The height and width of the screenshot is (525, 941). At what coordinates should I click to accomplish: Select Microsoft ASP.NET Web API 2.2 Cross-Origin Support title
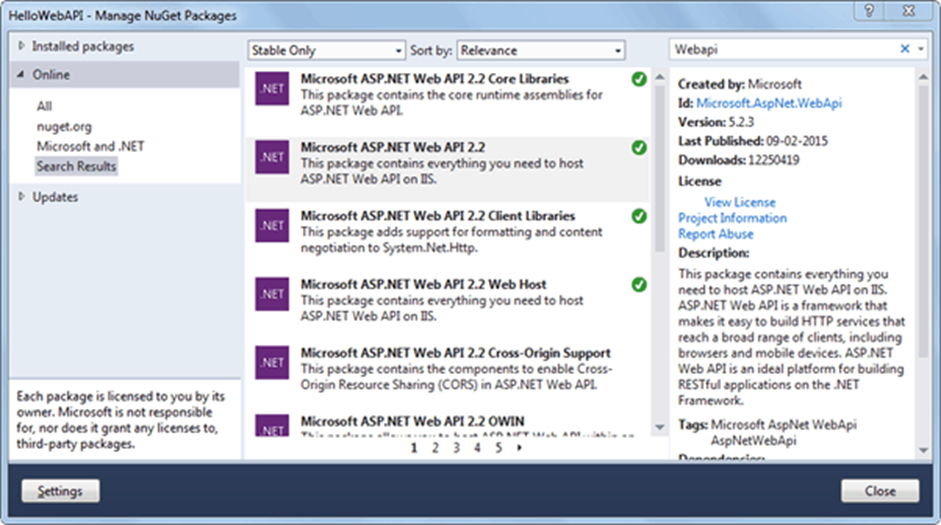pos(455,352)
